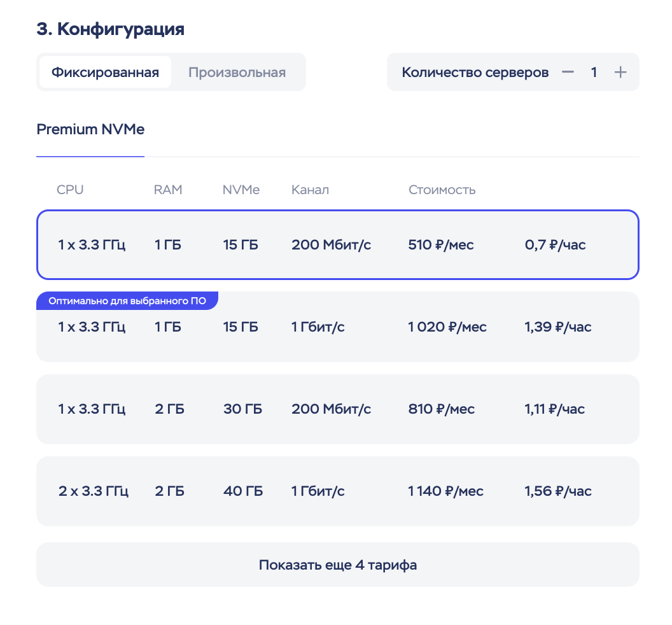672x625 pixels.
Task: Switch to Произвольная configuration mode
Action: coord(236,72)
